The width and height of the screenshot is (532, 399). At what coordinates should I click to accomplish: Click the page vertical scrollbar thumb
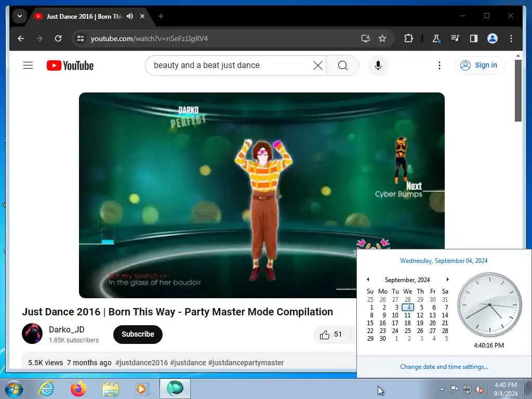click(x=518, y=90)
